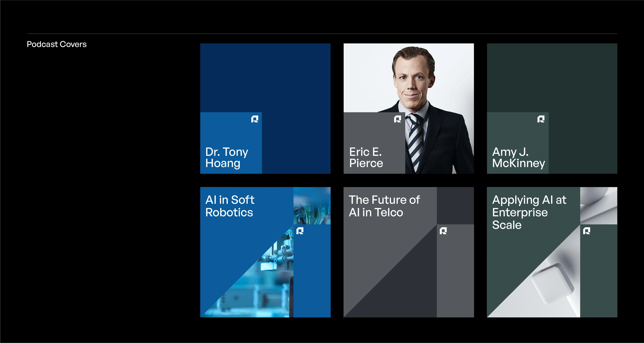Click the Amy J. McKinney name text
644x343 pixels.
tap(518, 158)
